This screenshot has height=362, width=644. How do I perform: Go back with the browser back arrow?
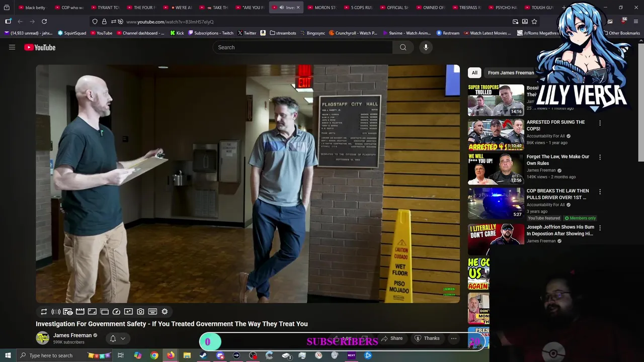(x=20, y=22)
